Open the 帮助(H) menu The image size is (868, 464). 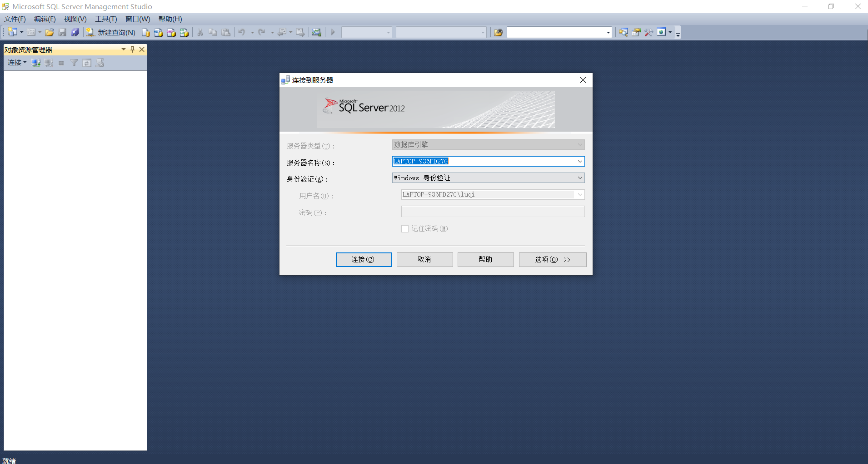(x=170, y=19)
